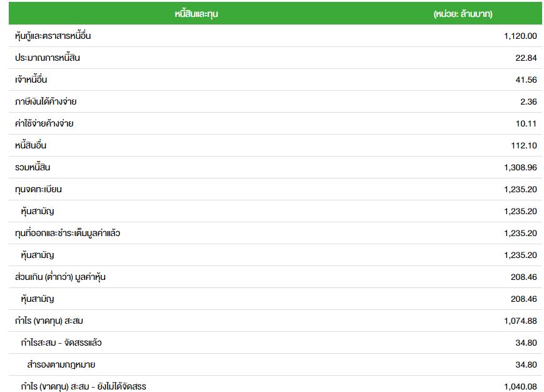Select the หุ้นกู้และตราสารหนี้อื่น row label
Screen dimensions: 544x392
[x=53, y=36]
